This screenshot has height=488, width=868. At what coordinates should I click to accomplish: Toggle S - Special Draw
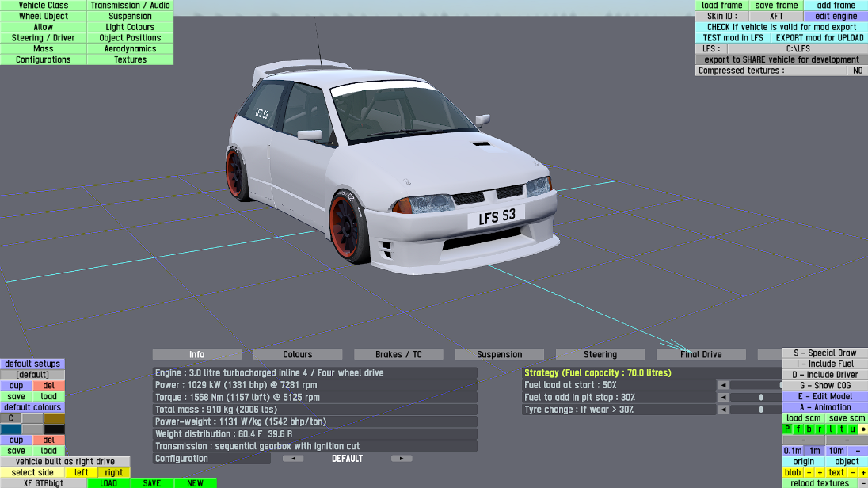coord(824,353)
